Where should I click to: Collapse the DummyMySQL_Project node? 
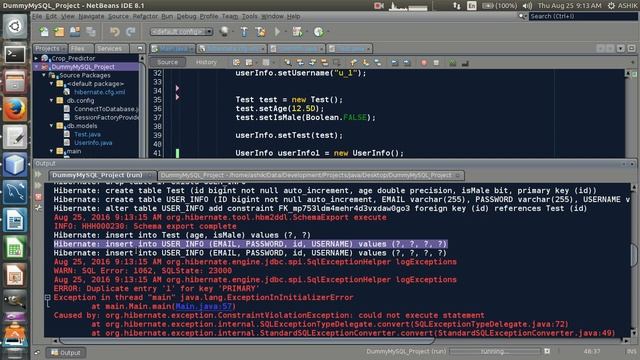click(36, 67)
